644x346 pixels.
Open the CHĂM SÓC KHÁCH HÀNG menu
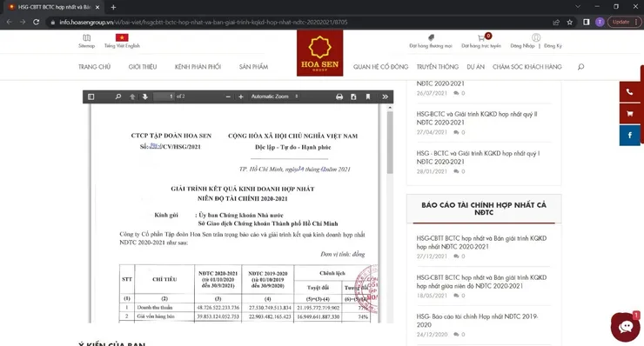tap(527, 67)
